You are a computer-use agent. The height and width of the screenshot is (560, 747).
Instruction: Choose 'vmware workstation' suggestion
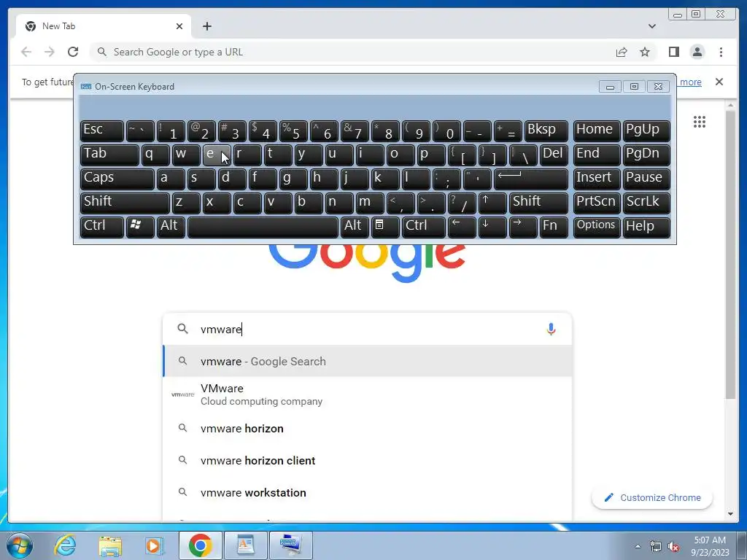(368, 493)
